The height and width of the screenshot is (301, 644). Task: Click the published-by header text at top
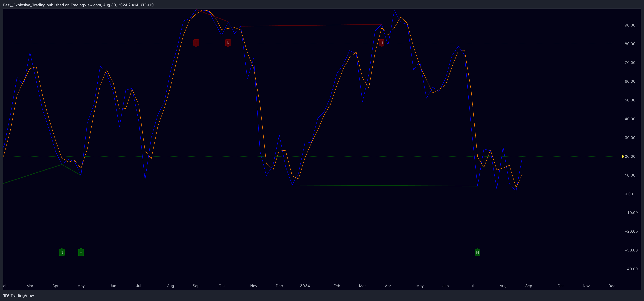pyautogui.click(x=78, y=5)
